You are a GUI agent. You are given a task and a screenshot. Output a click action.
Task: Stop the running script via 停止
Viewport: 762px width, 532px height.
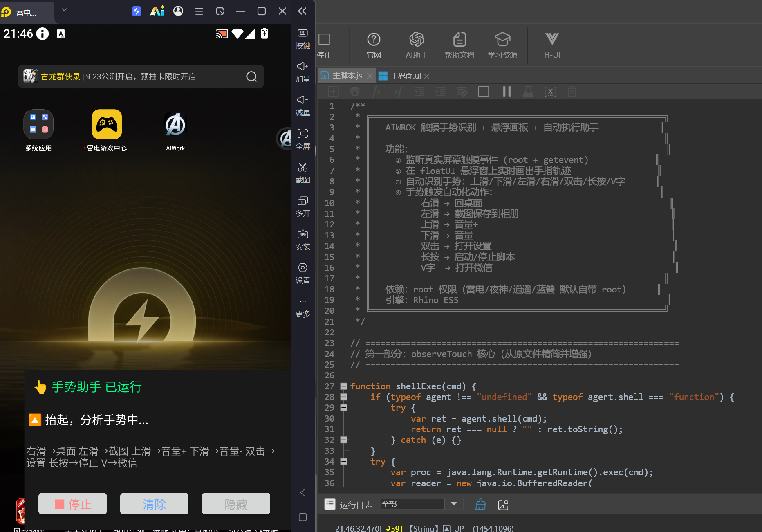pos(324,45)
